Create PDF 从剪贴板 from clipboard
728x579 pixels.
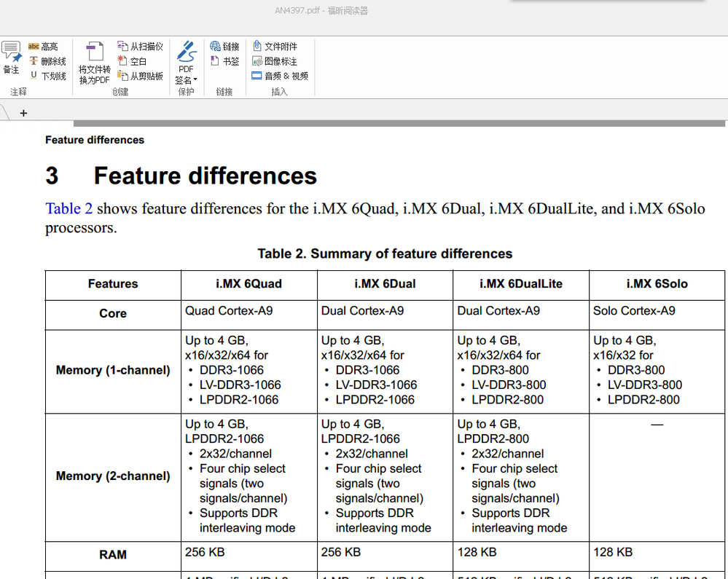(140, 76)
